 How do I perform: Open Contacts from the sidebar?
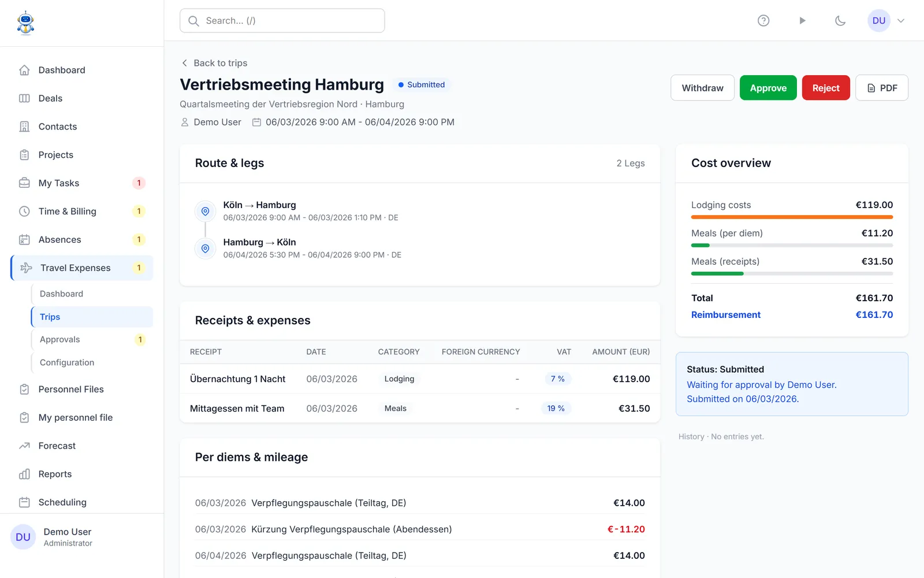pos(82,127)
